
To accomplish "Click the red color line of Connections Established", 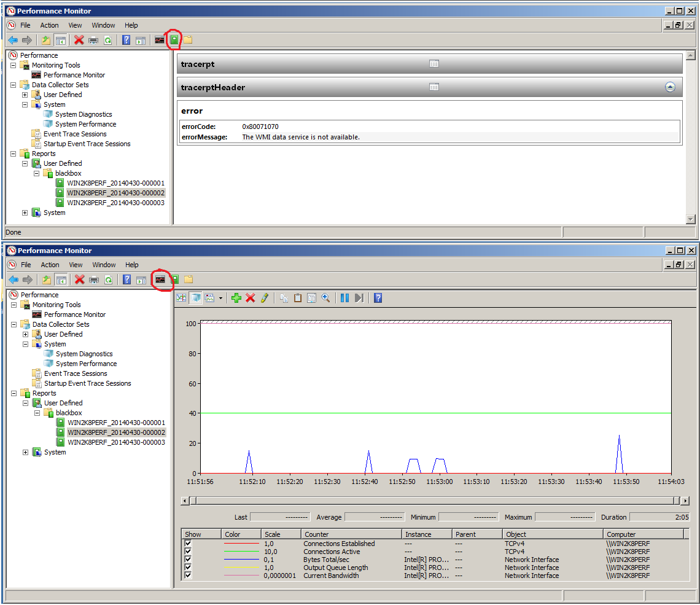I will 241,544.
